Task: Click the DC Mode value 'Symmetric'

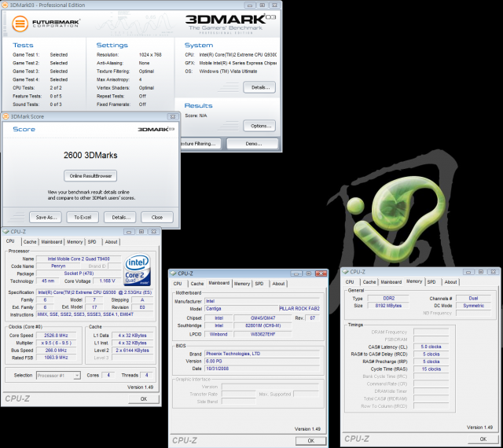Action: [x=473, y=306]
